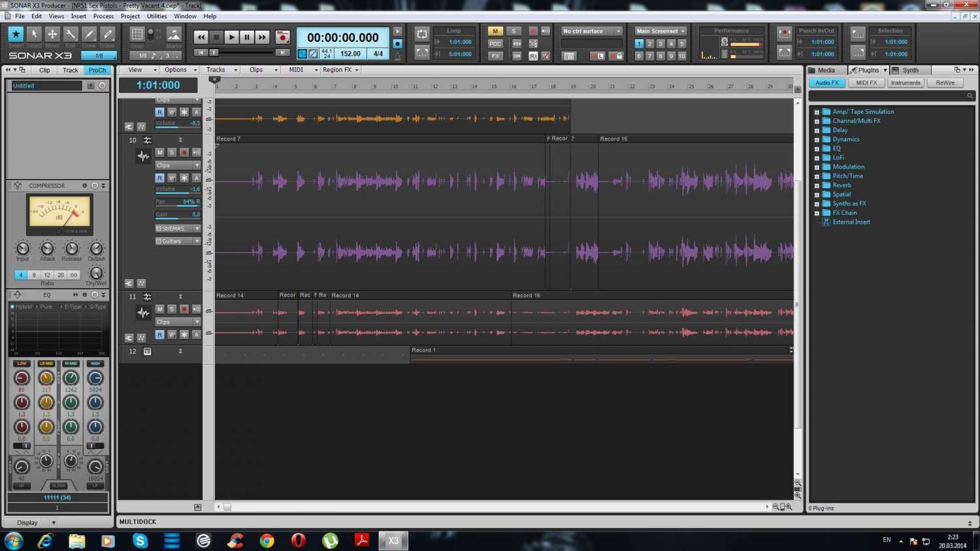Screen dimensions: 980x551
Task: Toggle the Loop on/off icon
Action: (422, 34)
